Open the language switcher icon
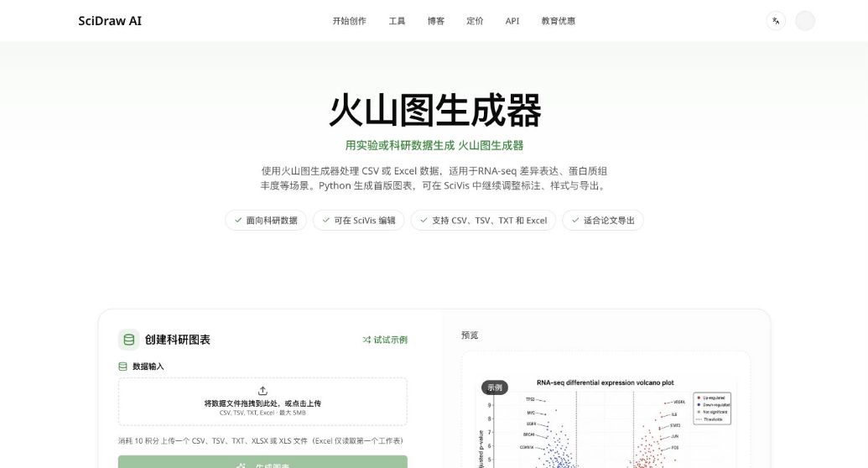The height and width of the screenshot is (468, 868). click(776, 21)
